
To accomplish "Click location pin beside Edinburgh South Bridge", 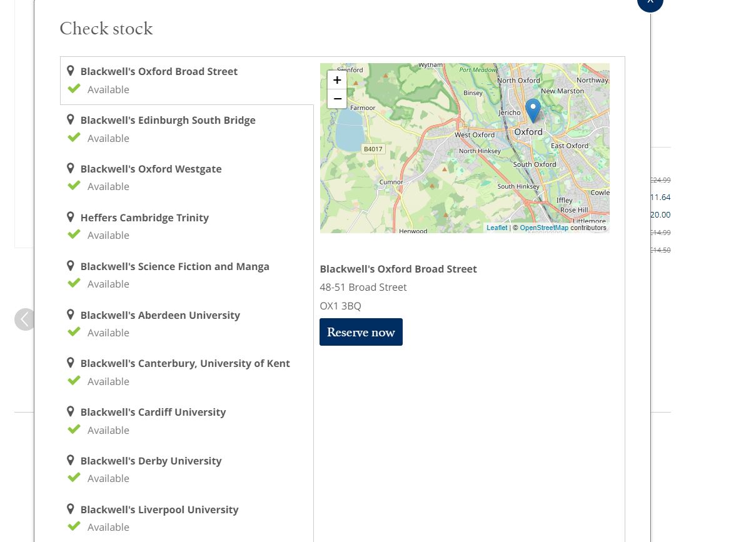I will 71,119.
